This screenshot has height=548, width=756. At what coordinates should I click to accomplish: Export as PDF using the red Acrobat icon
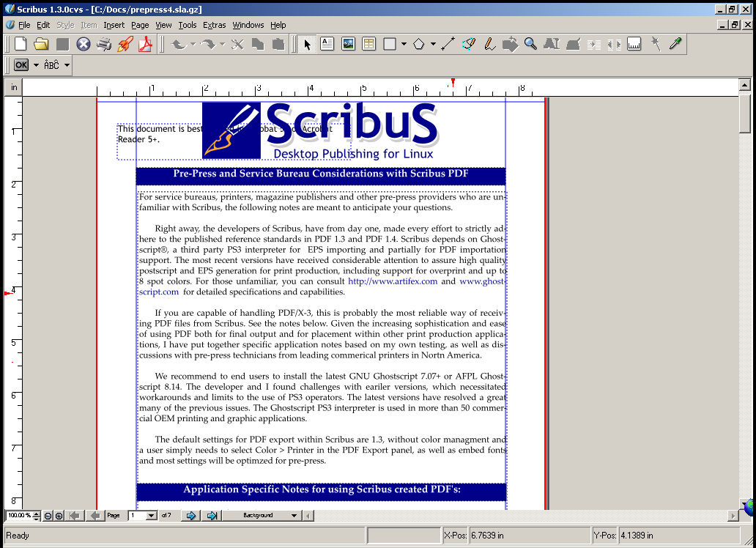coord(145,45)
